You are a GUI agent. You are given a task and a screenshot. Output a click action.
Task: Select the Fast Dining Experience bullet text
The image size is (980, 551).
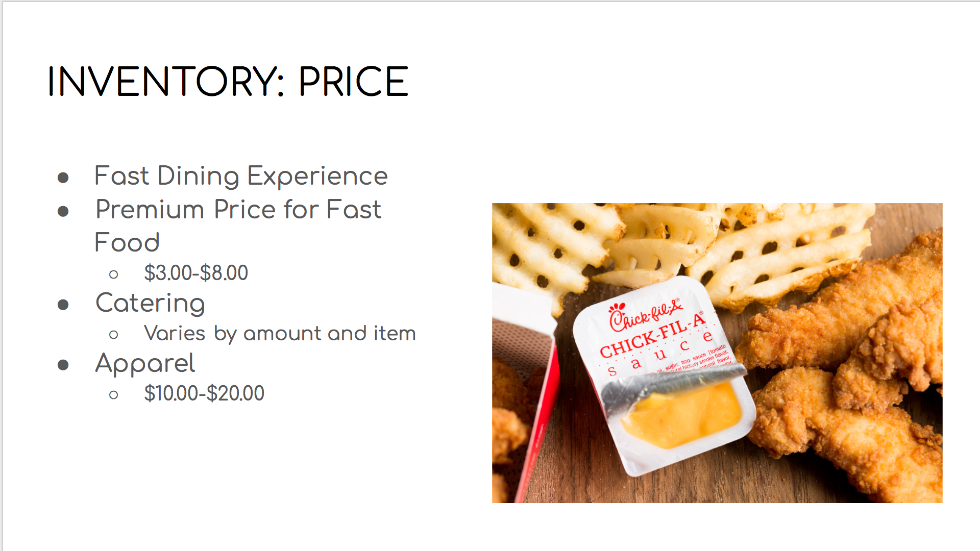pyautogui.click(x=241, y=177)
